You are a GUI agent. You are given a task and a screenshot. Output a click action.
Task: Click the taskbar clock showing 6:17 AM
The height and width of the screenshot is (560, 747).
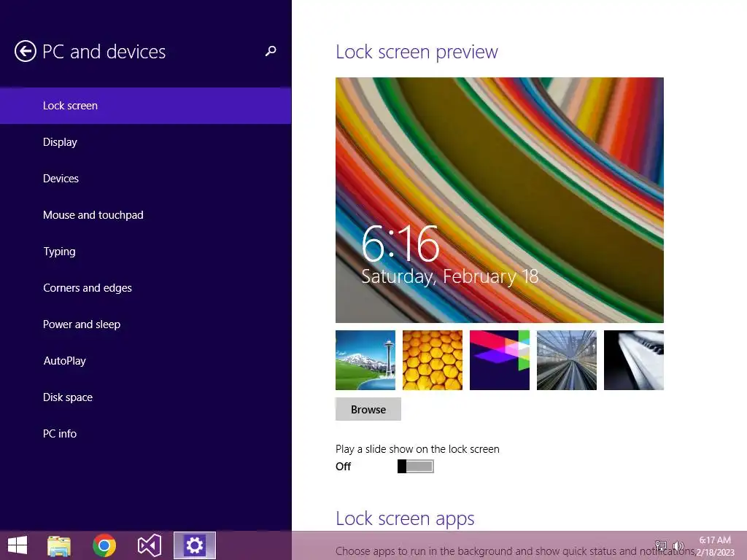(715, 545)
